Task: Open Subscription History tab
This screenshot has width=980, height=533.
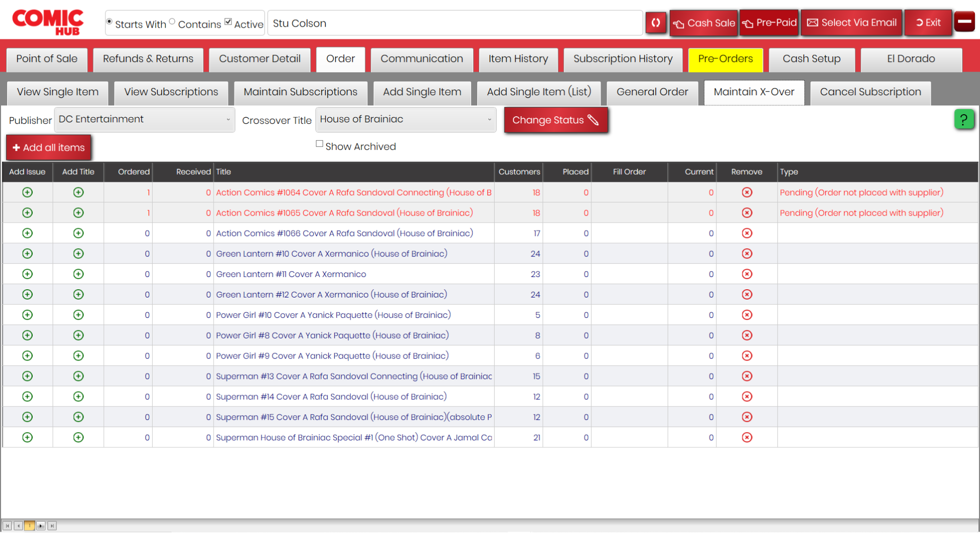Action: click(623, 59)
